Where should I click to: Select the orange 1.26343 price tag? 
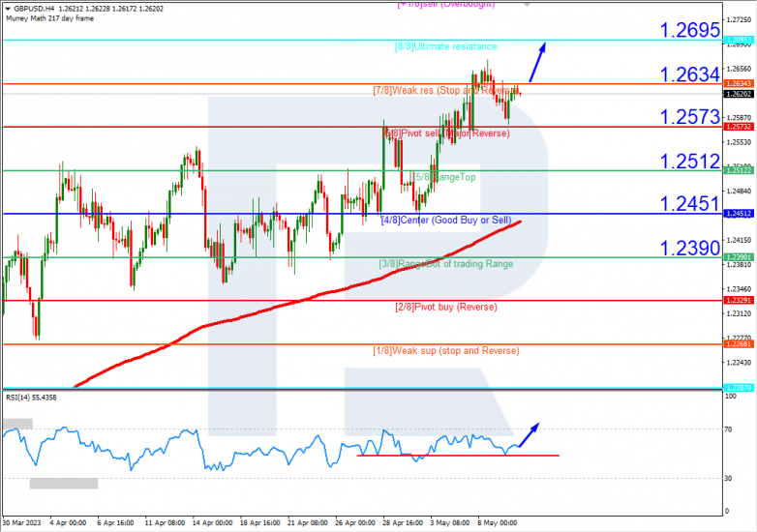pos(739,83)
